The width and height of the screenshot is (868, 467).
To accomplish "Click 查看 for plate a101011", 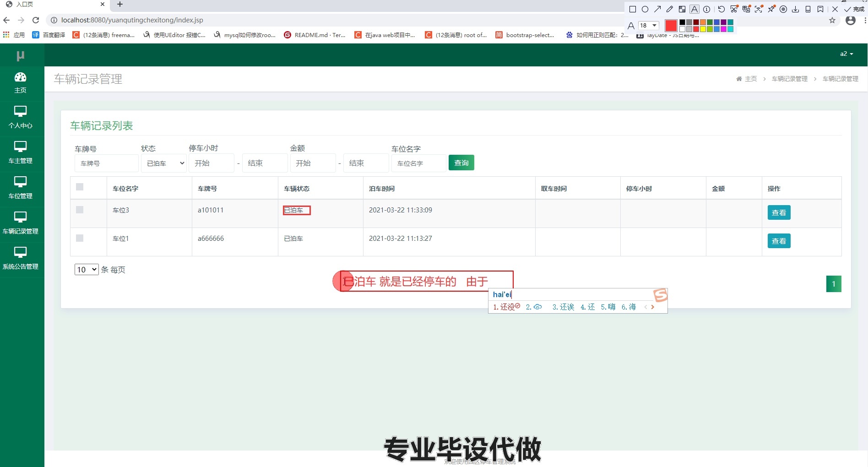I will pyautogui.click(x=779, y=212).
